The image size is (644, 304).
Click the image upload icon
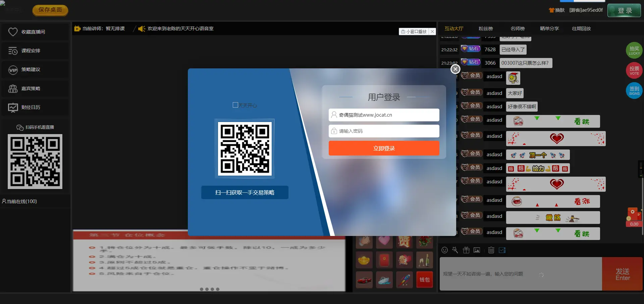(477, 250)
